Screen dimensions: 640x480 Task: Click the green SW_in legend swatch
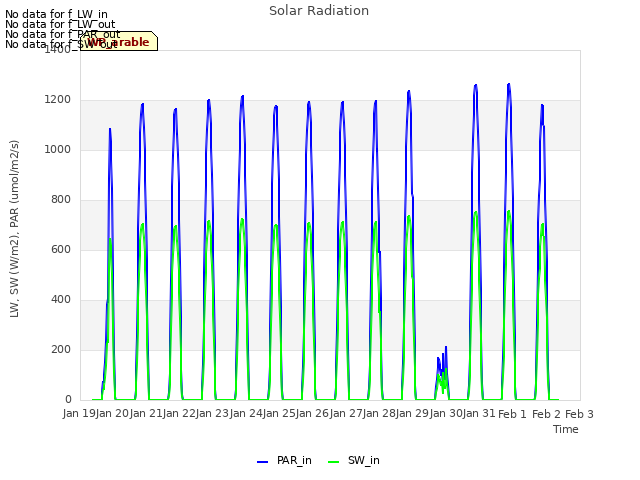pyautogui.click(x=333, y=462)
